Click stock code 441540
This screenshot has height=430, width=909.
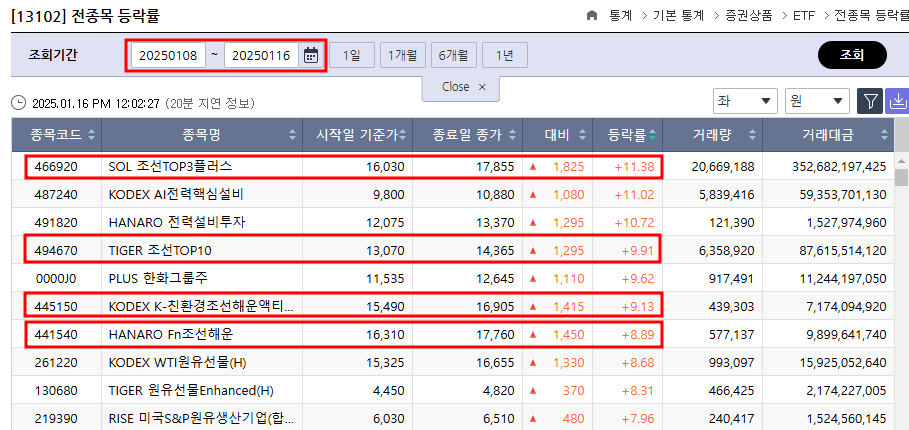point(56,334)
